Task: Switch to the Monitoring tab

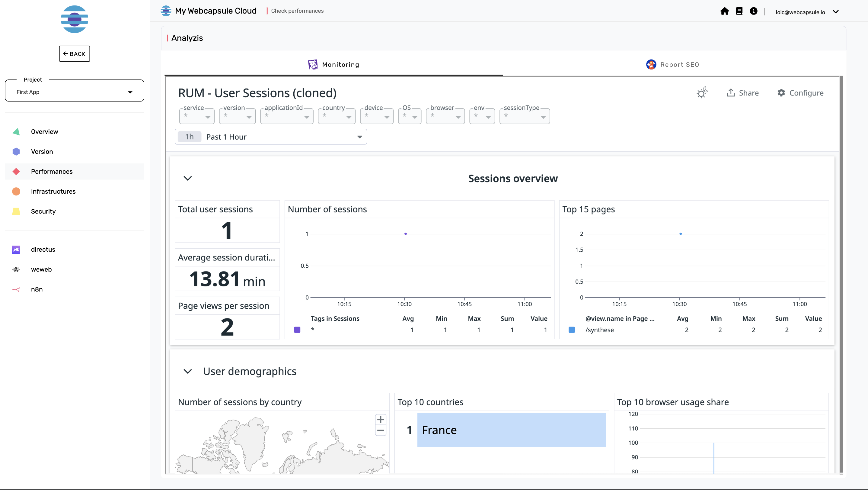Action: click(x=333, y=64)
